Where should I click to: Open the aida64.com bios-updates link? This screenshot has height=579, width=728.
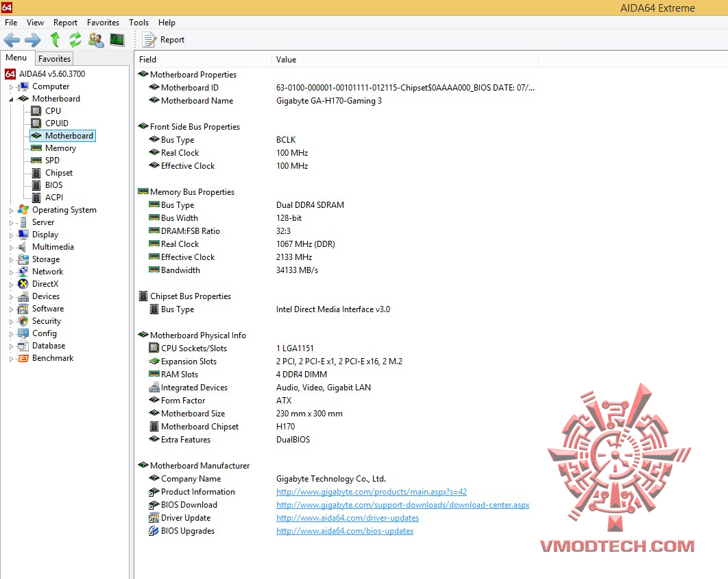pyautogui.click(x=345, y=531)
